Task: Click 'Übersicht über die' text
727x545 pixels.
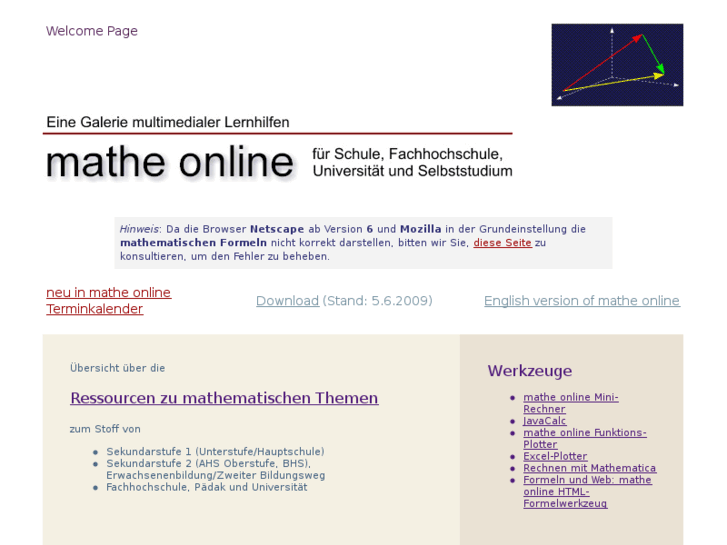Action: tap(117, 368)
